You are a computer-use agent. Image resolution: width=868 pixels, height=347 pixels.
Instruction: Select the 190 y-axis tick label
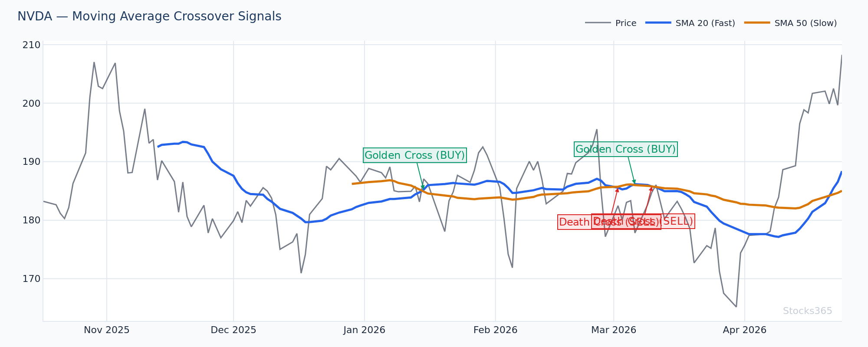click(32, 162)
